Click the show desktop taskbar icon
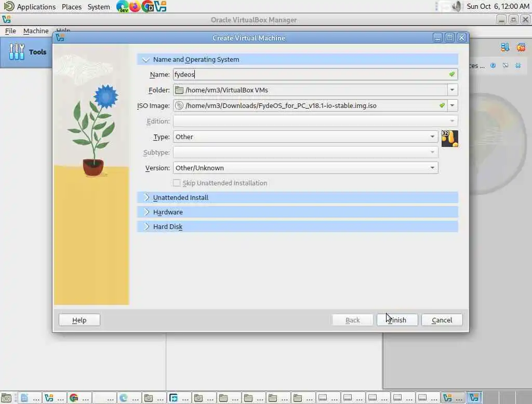 (6, 398)
